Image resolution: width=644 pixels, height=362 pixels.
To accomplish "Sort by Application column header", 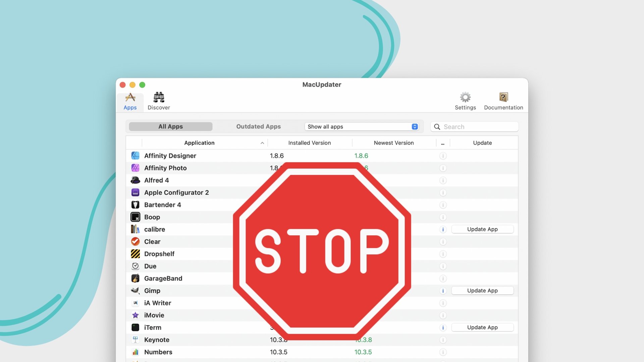I will (x=199, y=143).
